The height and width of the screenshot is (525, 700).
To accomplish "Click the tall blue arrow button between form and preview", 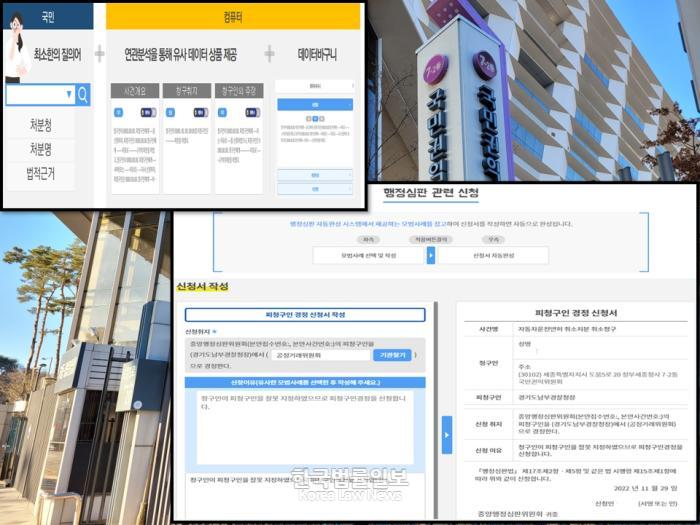I will coord(447,435).
